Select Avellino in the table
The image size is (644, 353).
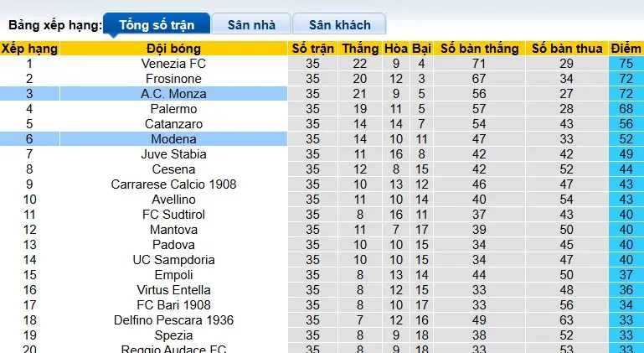[x=174, y=200]
